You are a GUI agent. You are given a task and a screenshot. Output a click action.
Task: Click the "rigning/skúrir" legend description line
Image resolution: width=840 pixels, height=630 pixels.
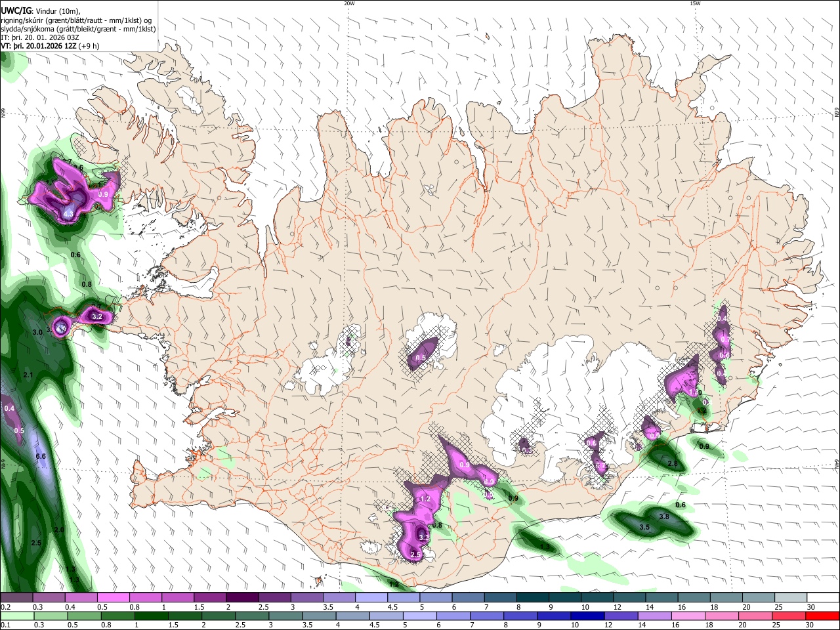[x=76, y=20]
